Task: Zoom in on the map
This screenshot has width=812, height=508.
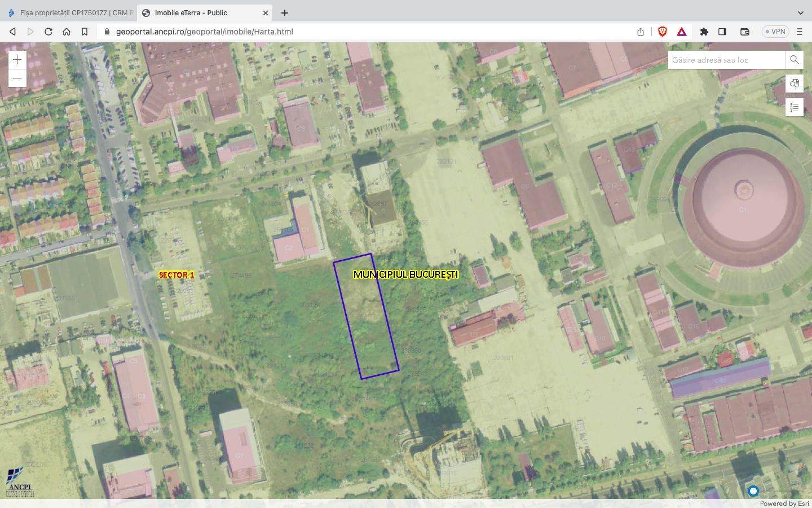Action: [17, 60]
